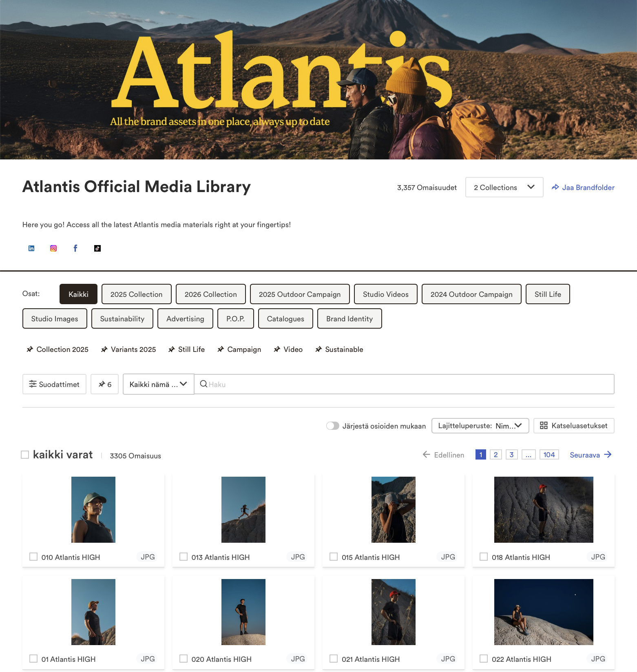637x672 pixels.
Task: Click the pinned searches button showing 6
Action: [x=105, y=384]
